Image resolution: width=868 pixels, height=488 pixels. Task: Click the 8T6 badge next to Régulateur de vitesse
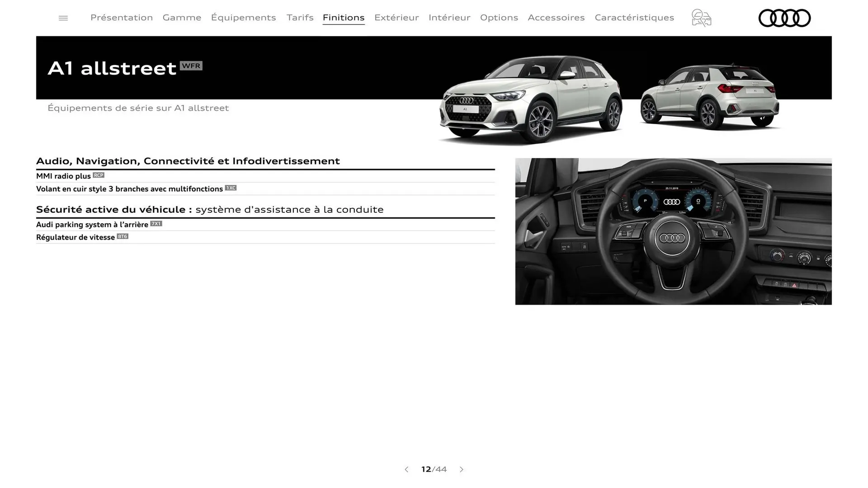tap(123, 236)
